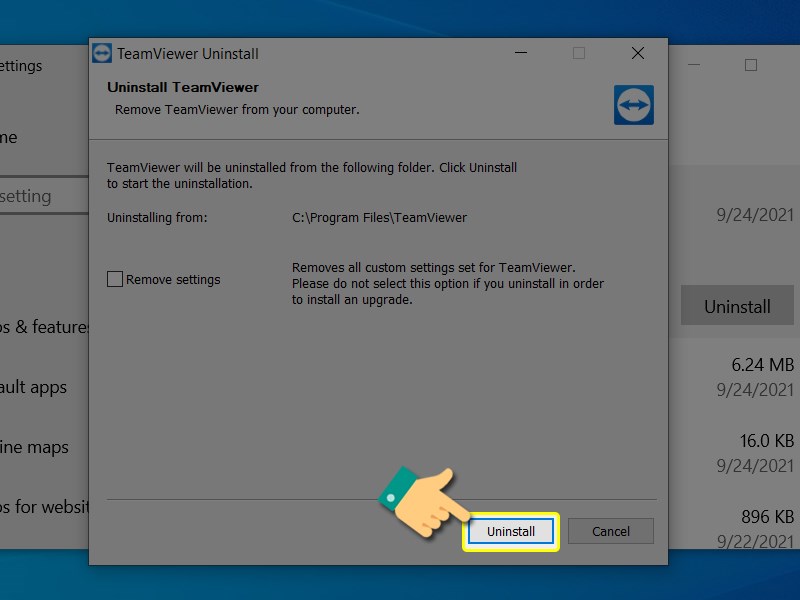Close the TeamViewer Uninstall dialog

(x=638, y=53)
